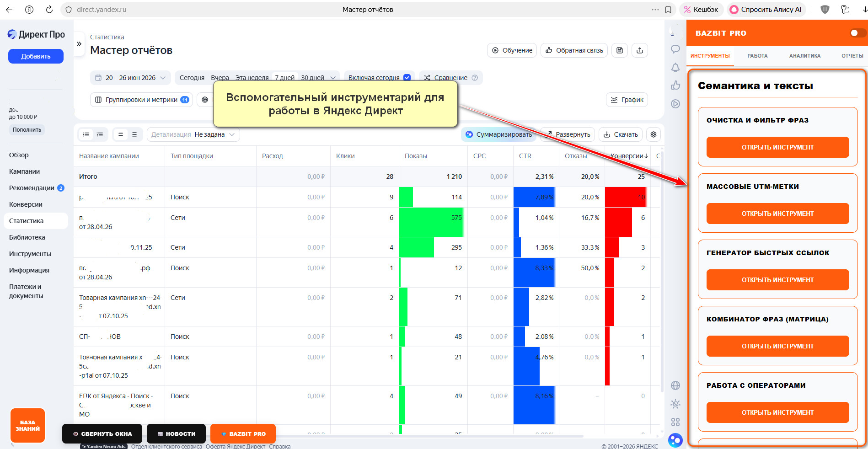
Task: Open tool under Массовые UTM-метки
Action: pos(777,214)
